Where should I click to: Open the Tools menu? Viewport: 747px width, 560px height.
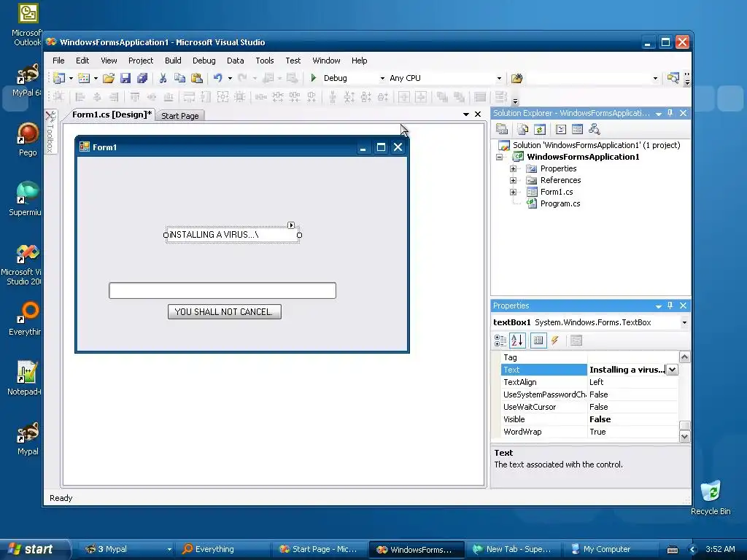264,61
